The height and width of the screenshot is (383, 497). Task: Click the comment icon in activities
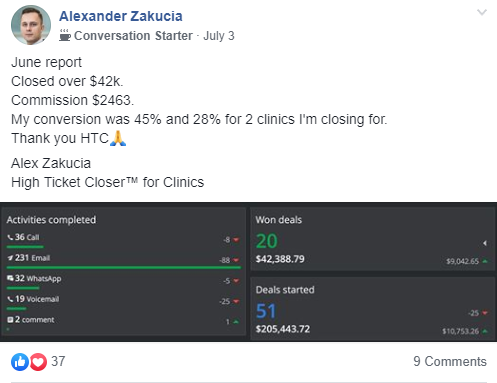pyautogui.click(x=10, y=320)
